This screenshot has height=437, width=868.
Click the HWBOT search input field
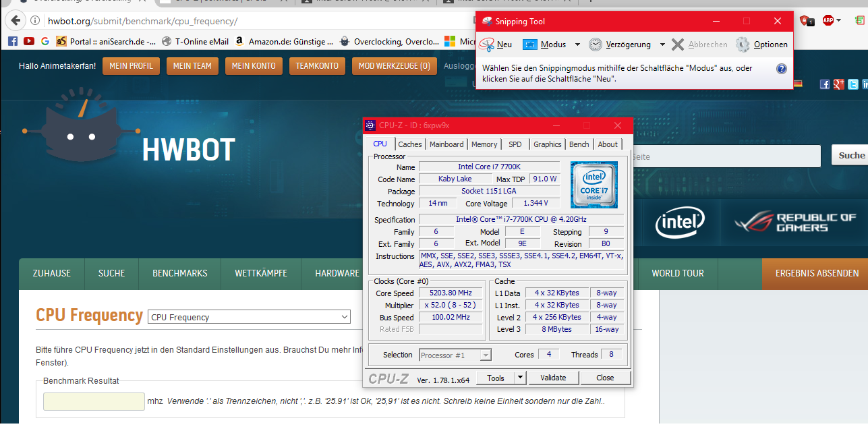727,156
